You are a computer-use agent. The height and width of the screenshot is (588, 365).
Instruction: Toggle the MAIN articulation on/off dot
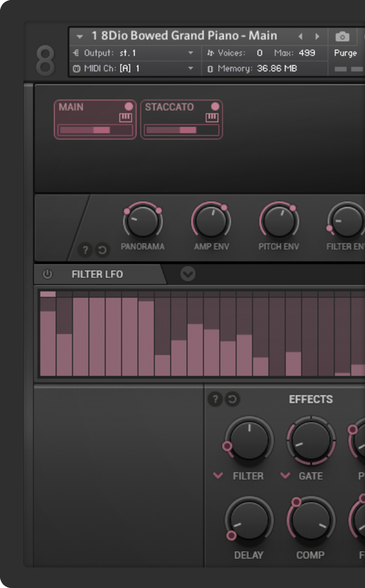pos(129,107)
